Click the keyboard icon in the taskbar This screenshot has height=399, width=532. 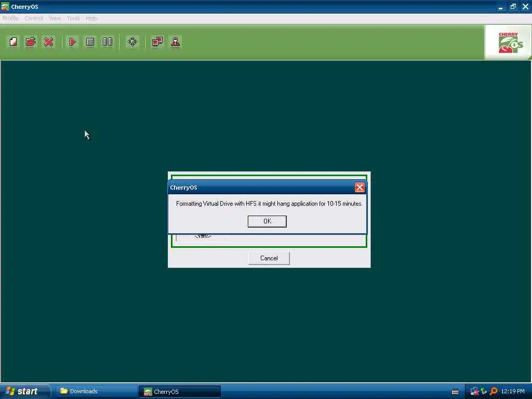tap(455, 392)
